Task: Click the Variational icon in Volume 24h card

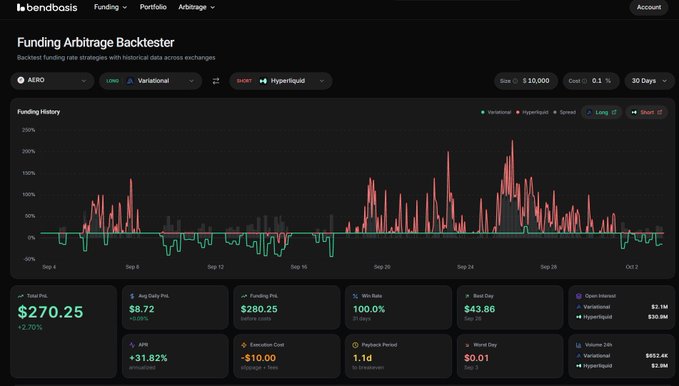Action: tap(579, 356)
